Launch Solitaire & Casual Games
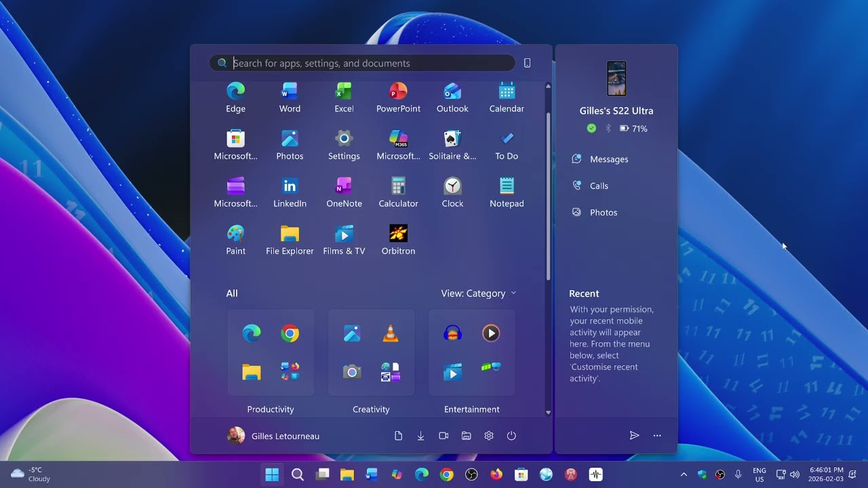Screen dimensions: 868x488 click(452, 146)
